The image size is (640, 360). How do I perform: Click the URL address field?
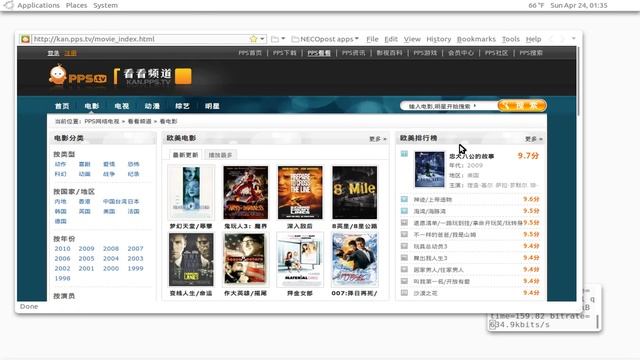pos(140,39)
